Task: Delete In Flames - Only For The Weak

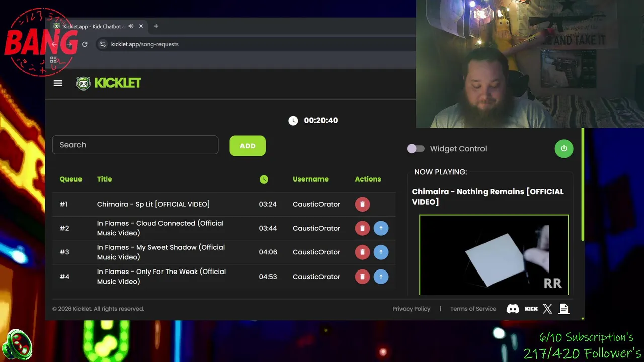Action: (362, 277)
